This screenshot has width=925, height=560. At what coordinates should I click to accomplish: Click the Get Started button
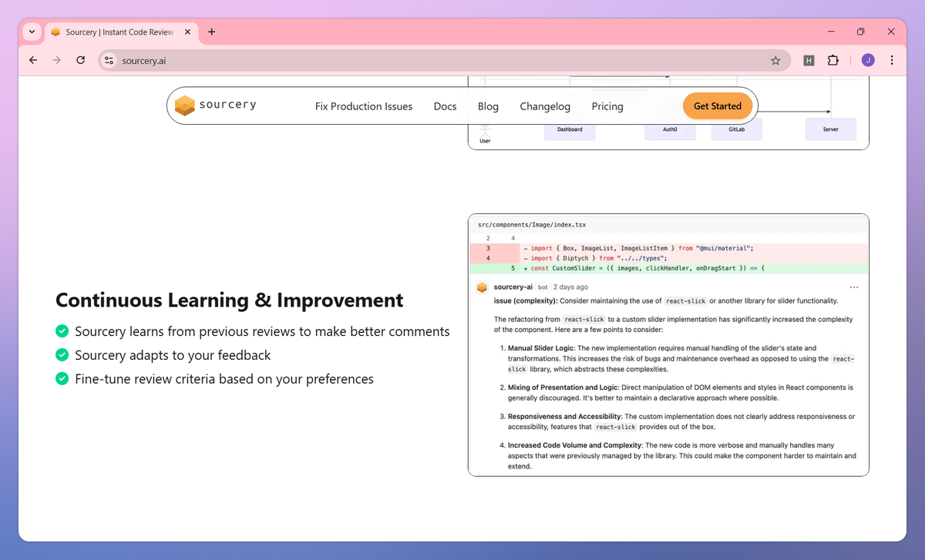718,106
